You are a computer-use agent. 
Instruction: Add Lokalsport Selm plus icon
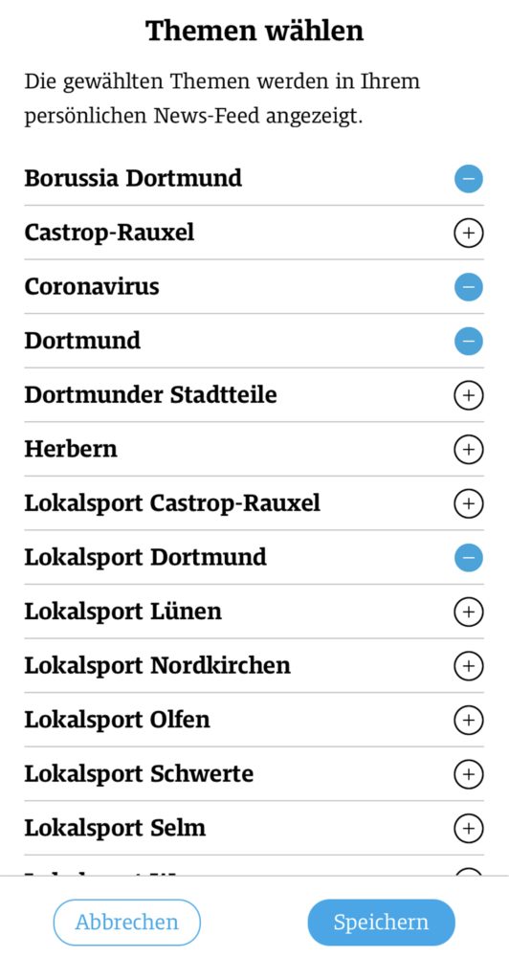coord(469,828)
